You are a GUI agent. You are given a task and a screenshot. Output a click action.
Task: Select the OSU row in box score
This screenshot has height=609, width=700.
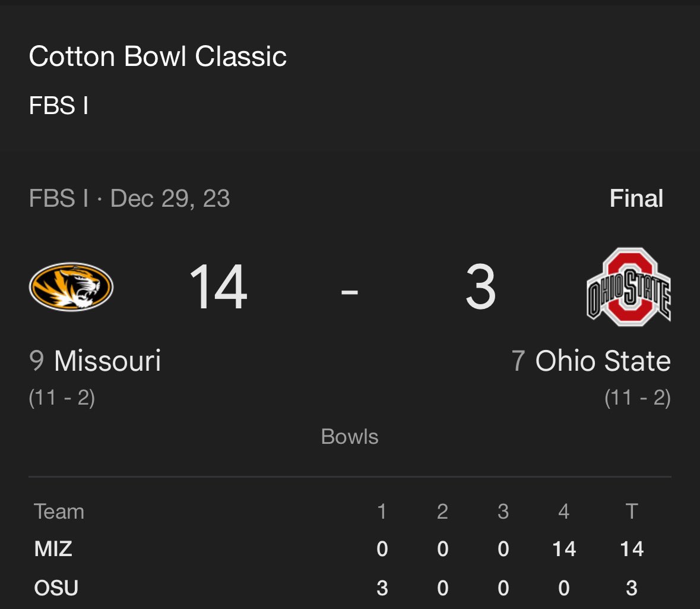350,588
